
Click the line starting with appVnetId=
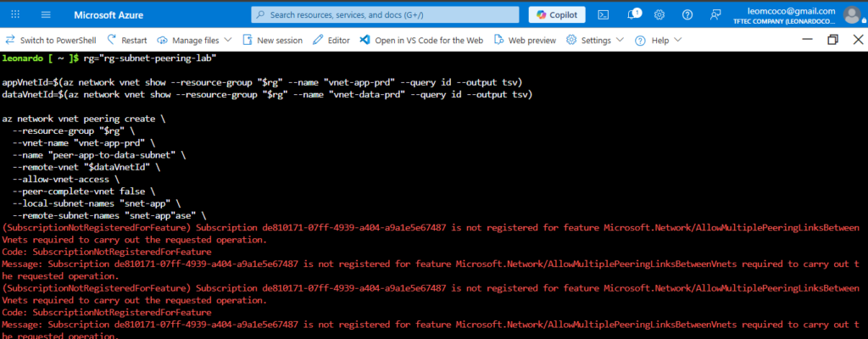[263, 82]
